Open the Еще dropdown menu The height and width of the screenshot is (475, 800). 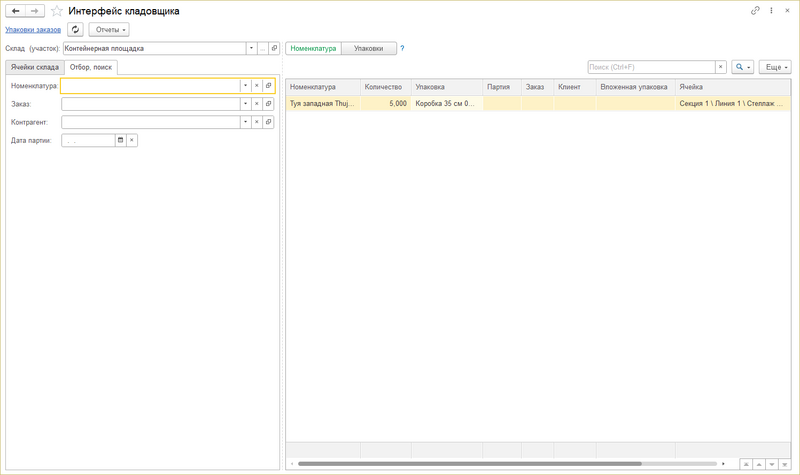775,67
